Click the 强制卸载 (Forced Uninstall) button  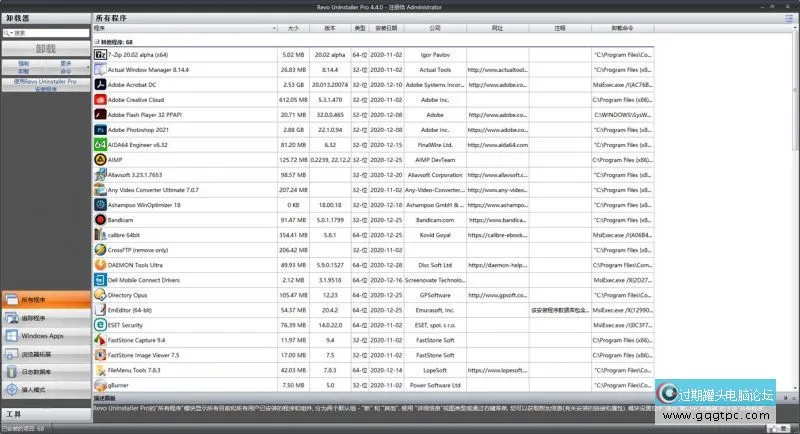pyautogui.click(x=24, y=67)
